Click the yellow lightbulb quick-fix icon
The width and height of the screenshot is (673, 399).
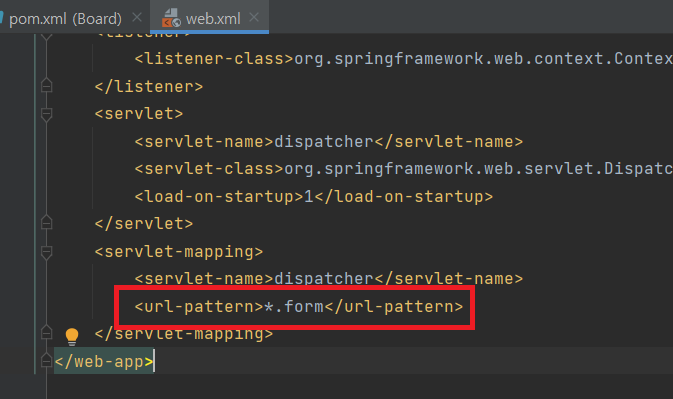72,336
